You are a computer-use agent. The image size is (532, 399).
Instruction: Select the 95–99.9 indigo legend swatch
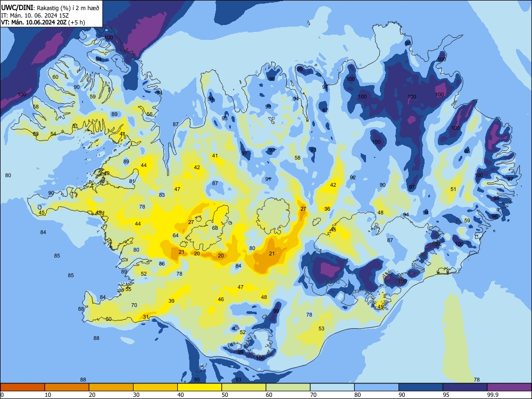tap(465, 387)
